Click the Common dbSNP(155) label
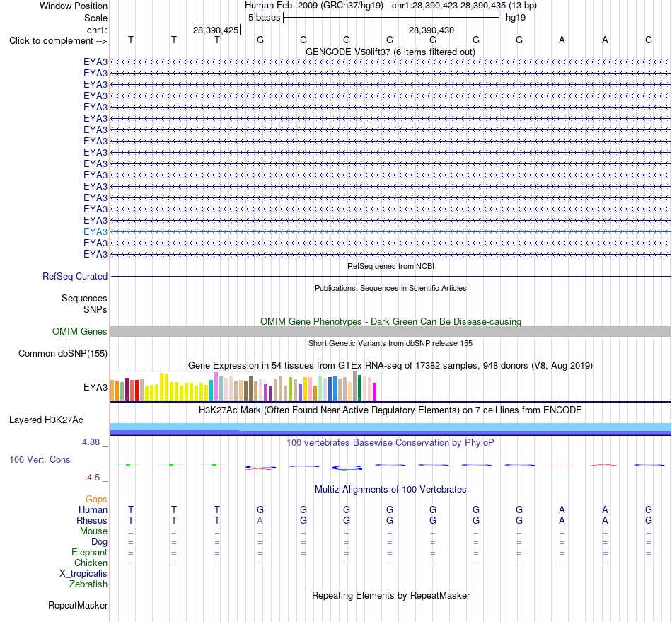 point(63,354)
